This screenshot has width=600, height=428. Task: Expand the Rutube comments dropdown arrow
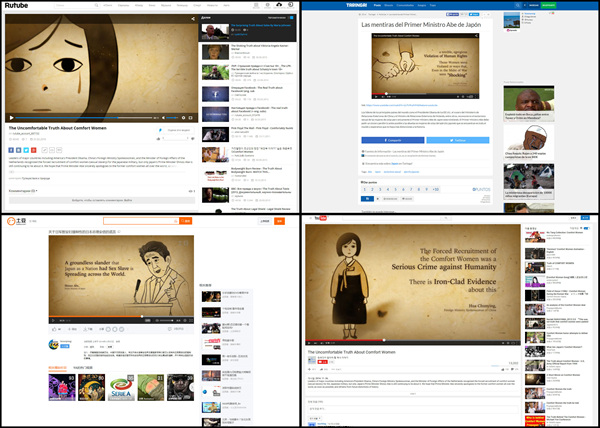pos(37,190)
